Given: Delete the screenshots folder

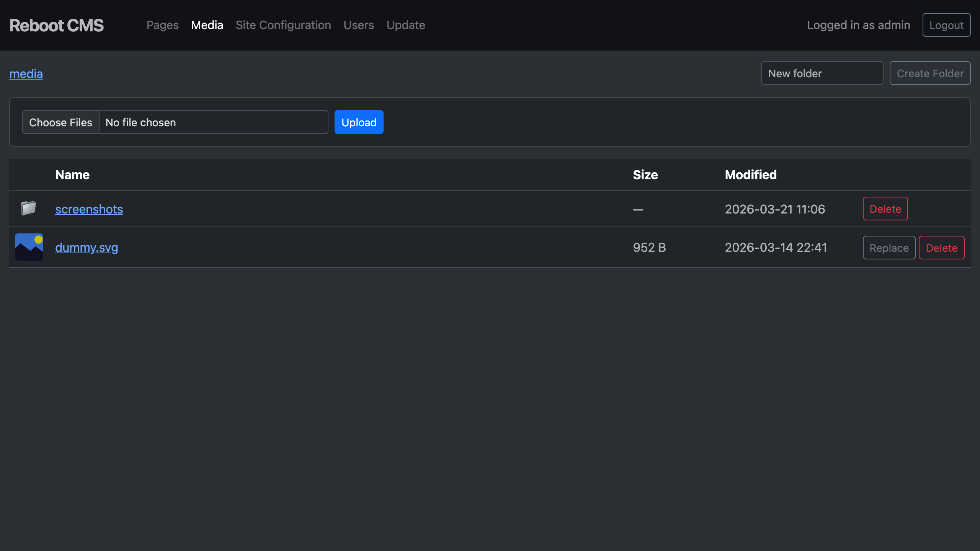Looking at the screenshot, I should point(885,209).
